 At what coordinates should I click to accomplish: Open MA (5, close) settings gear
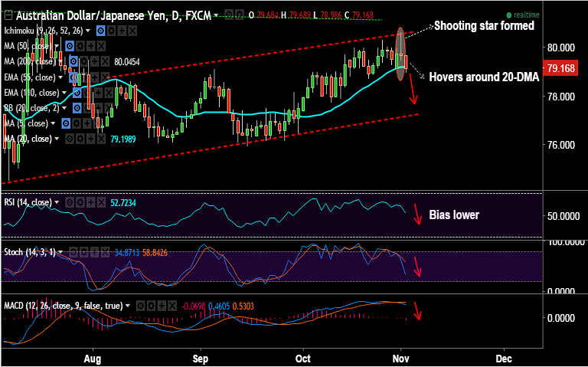[x=77, y=123]
